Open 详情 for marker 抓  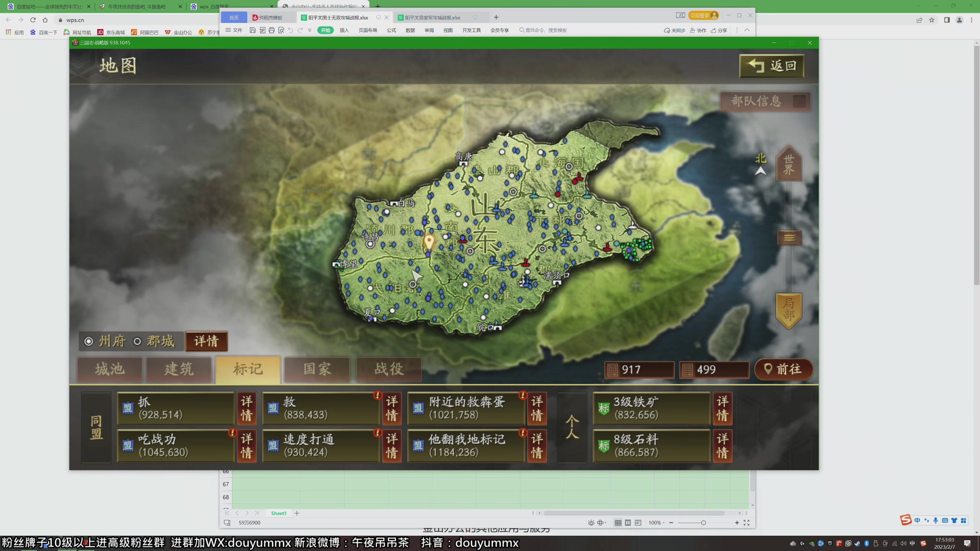click(x=247, y=408)
